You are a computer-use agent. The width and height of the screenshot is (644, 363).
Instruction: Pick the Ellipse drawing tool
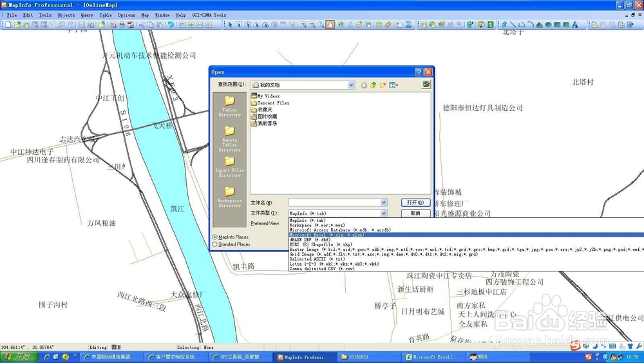point(548,25)
